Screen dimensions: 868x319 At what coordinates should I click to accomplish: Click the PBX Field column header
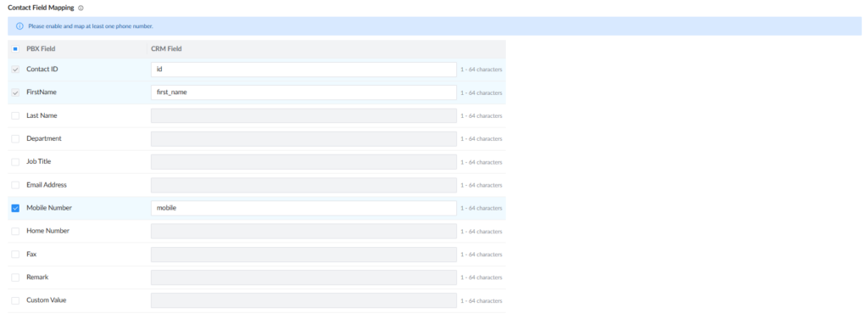point(41,48)
